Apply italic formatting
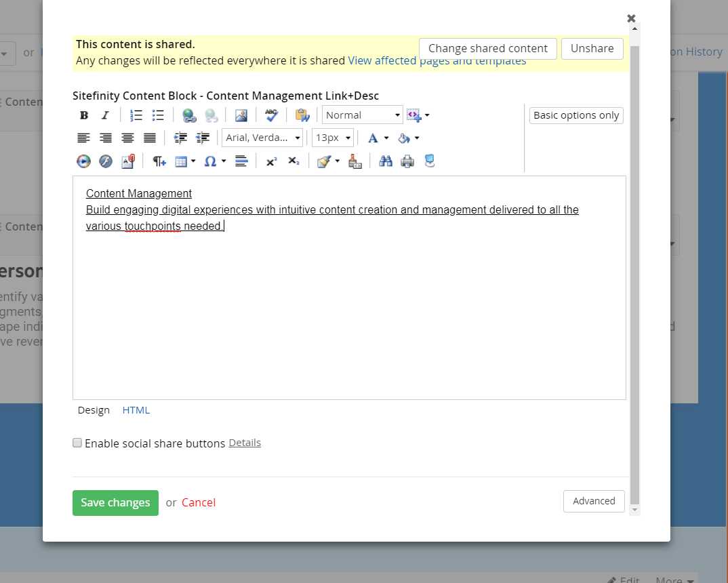Image resolution: width=728 pixels, height=583 pixels. pyautogui.click(x=105, y=115)
